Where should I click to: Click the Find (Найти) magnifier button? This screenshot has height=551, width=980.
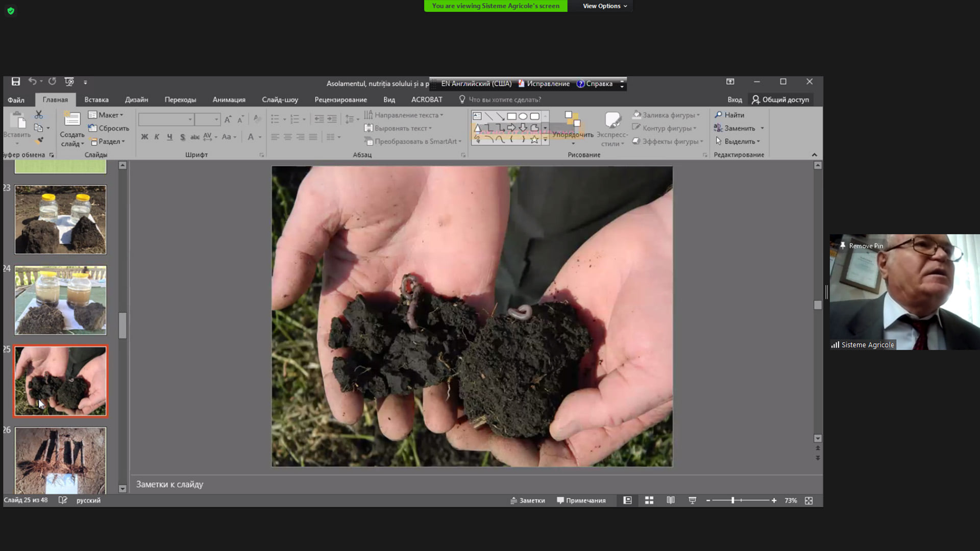tap(729, 115)
